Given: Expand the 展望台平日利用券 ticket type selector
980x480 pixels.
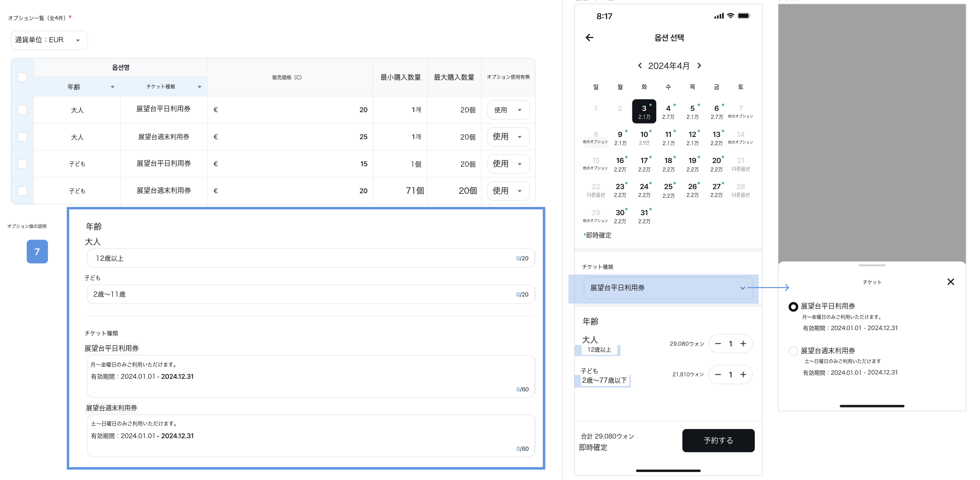Looking at the screenshot, I should 668,288.
